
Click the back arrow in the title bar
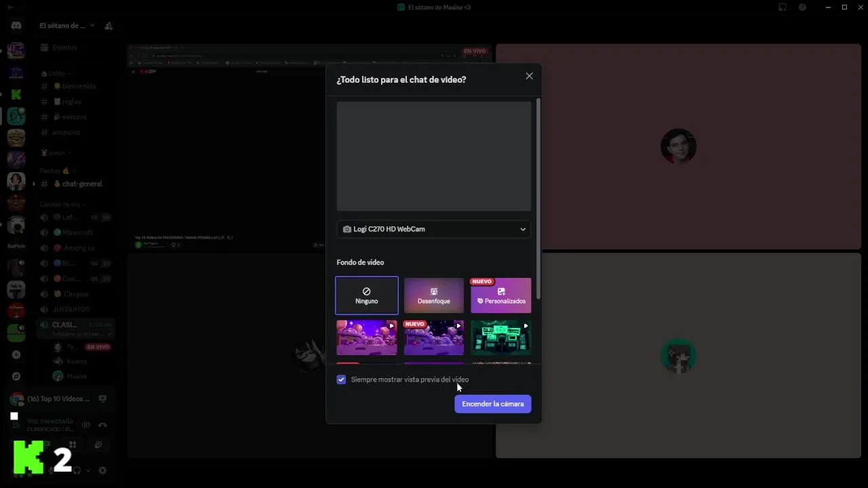tap(10, 7)
